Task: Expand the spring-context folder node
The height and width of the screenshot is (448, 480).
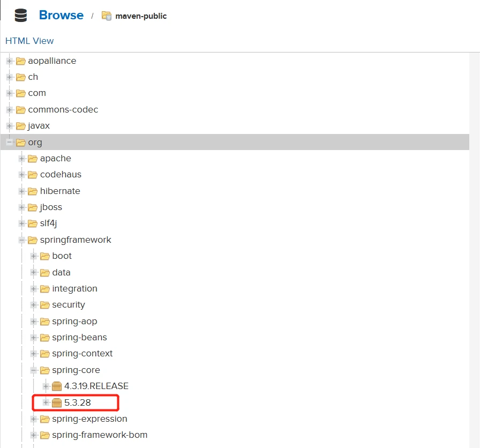Action: pos(34,354)
